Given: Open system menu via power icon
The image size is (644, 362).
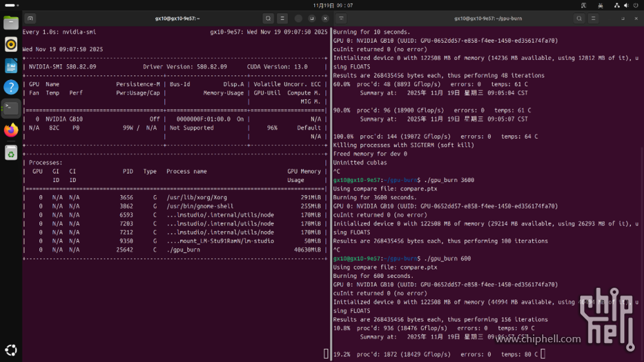Looking at the screenshot, I should (x=635, y=5).
